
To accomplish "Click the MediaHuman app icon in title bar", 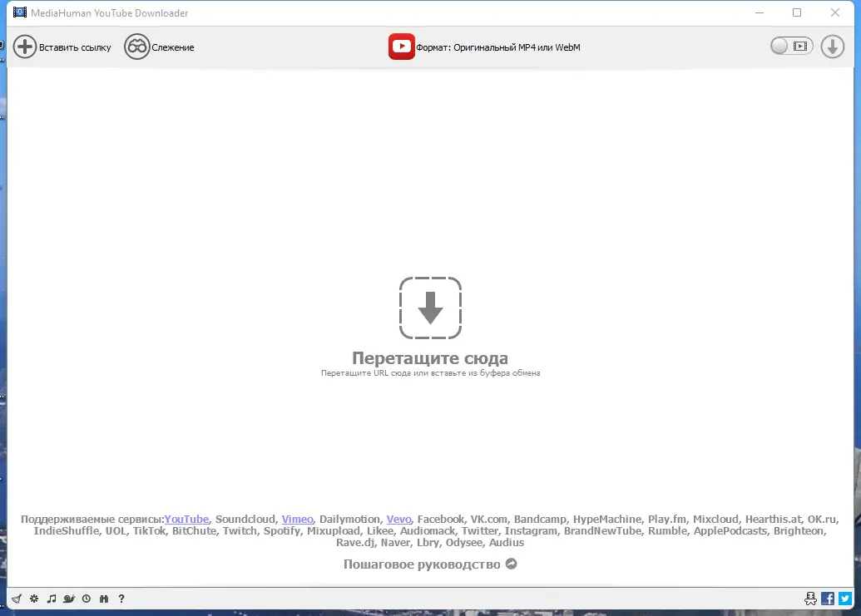I will pyautogui.click(x=20, y=12).
